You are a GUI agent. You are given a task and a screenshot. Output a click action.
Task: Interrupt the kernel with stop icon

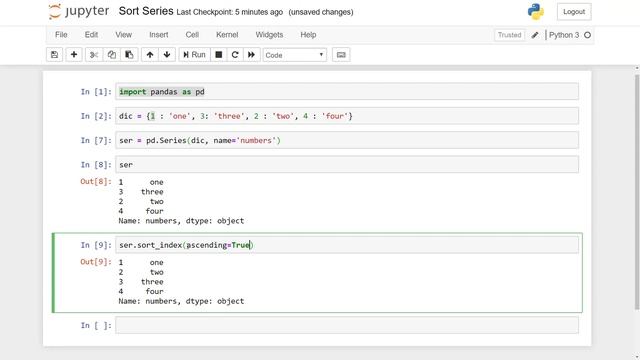pyautogui.click(x=219, y=55)
